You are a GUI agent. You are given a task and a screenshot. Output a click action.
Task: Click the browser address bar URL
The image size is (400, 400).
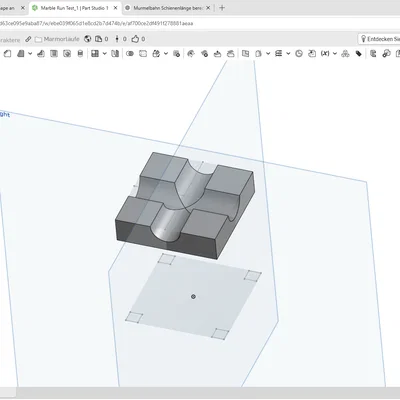coord(97,23)
